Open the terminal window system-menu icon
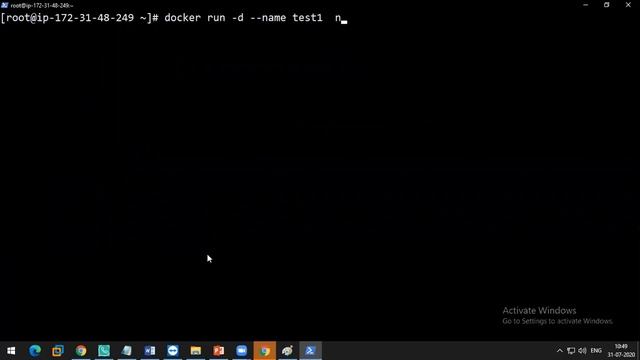The image size is (640, 360). click(x=4, y=5)
